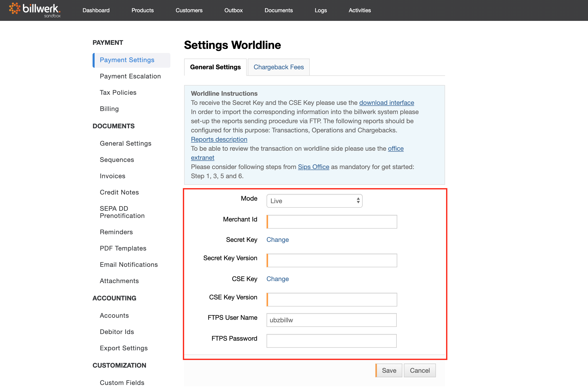Open Billing settings
The image size is (588, 389).
tap(109, 109)
